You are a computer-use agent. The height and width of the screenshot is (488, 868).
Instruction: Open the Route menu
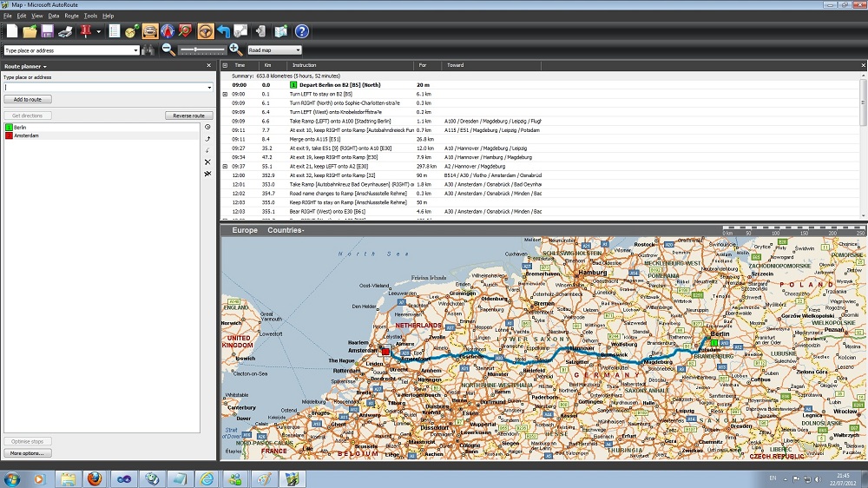point(71,16)
